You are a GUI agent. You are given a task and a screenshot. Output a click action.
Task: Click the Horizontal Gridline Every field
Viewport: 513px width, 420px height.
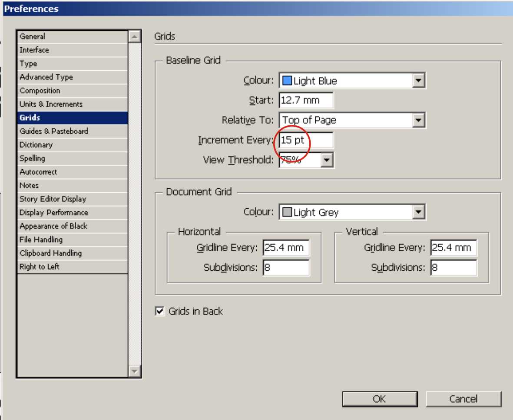click(286, 247)
